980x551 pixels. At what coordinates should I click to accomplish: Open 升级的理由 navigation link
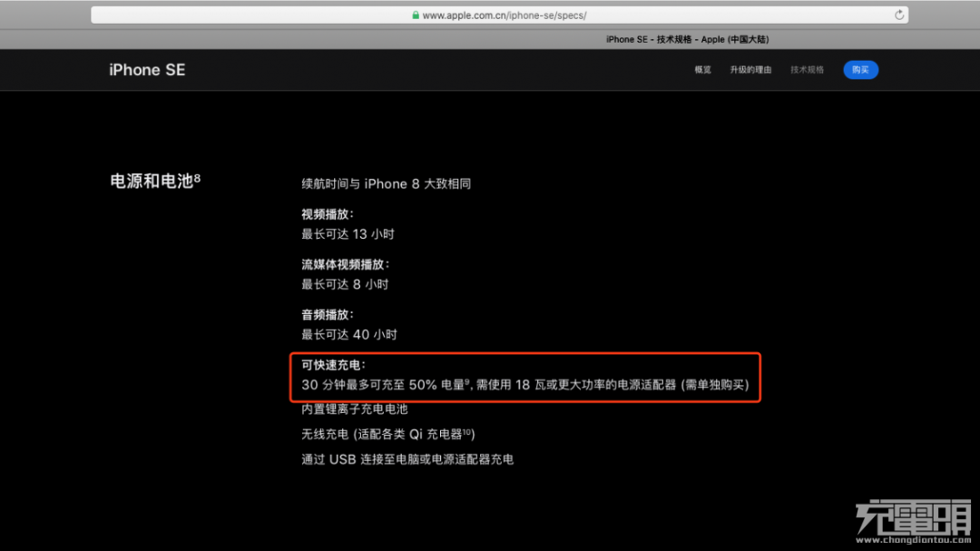750,70
